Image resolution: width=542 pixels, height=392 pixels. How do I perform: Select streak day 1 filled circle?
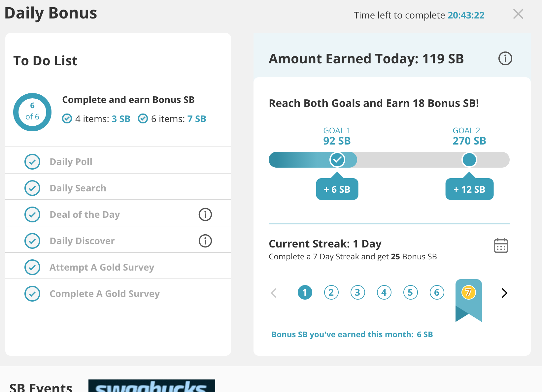click(305, 292)
